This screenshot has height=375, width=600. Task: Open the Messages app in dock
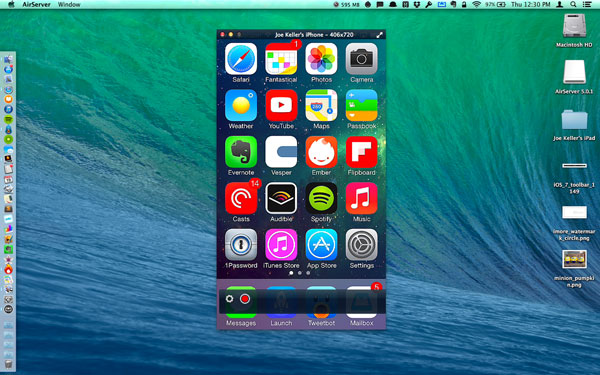pyautogui.click(x=241, y=302)
